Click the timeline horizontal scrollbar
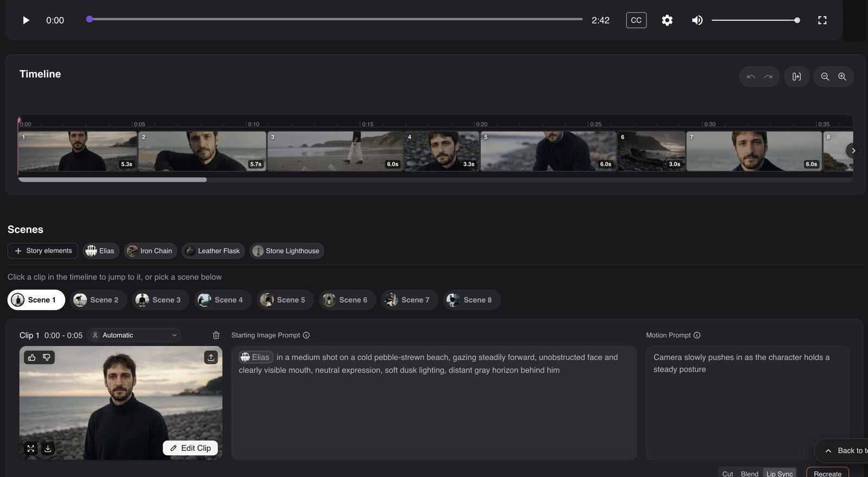 112,179
